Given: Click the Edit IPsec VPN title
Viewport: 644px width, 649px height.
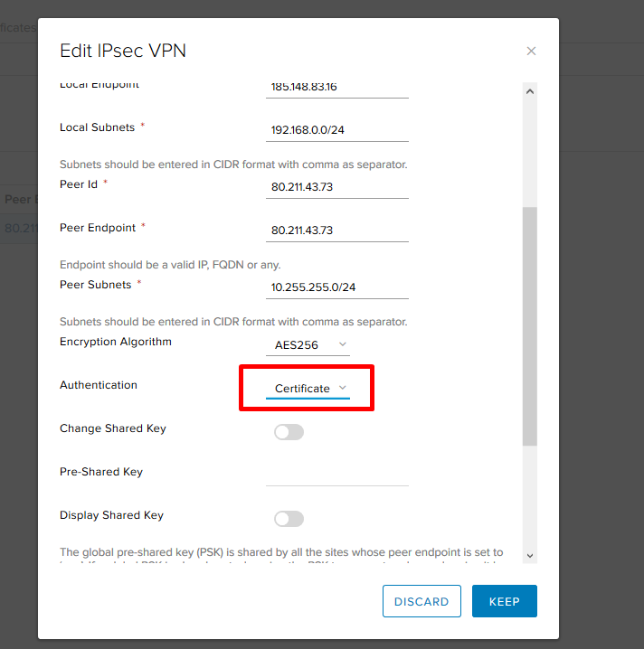Looking at the screenshot, I should point(123,51).
